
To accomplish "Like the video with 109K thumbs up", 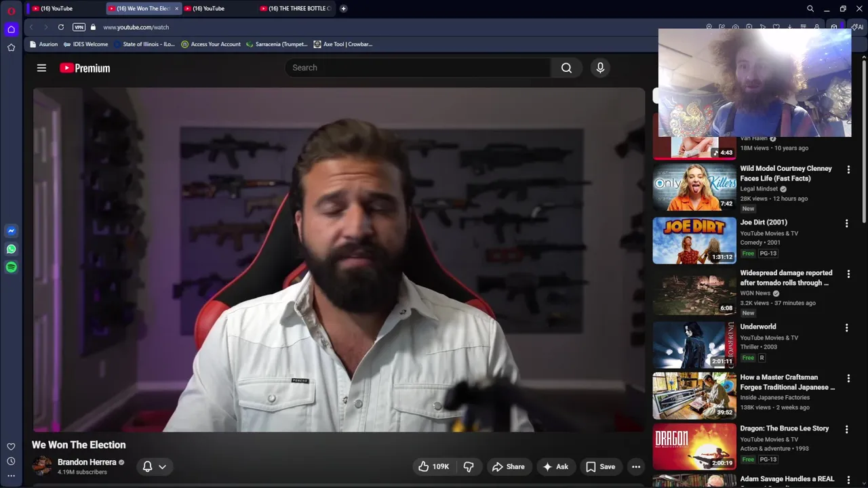I will (434, 466).
